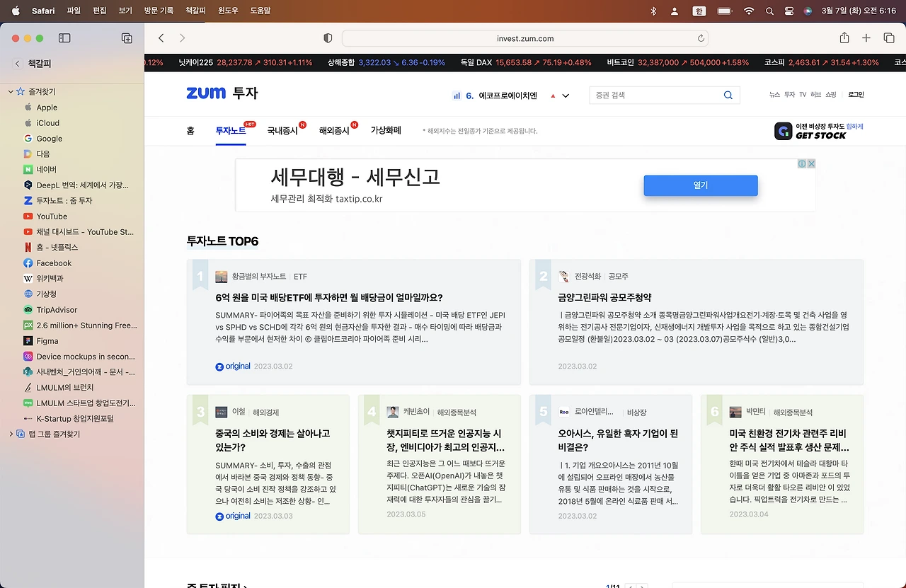Viewport: 906px width, 588px height.
Task: Click the GET STOCK banner
Action: tap(819, 131)
